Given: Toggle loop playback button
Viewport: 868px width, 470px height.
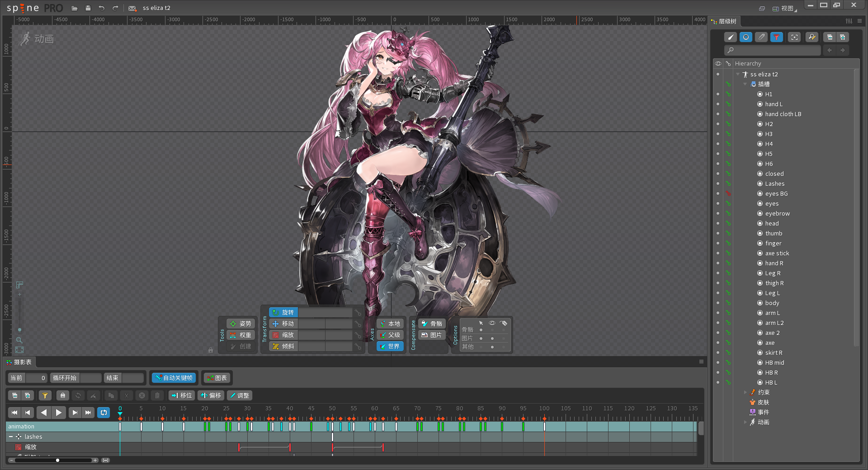Looking at the screenshot, I should click(x=104, y=412).
